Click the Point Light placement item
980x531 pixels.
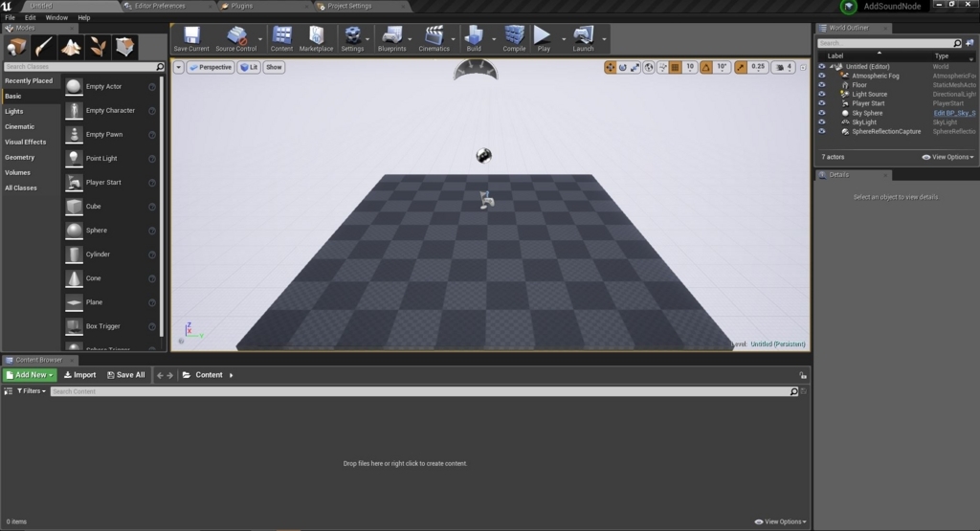coord(110,158)
